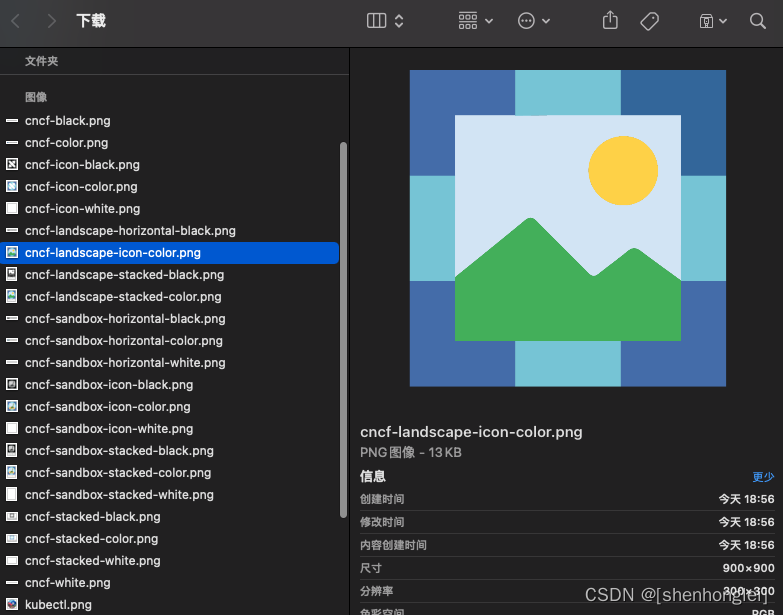Screen dimensions: 783x615
Task: Select cncf-landscape-horizontal-black.png
Action: (x=130, y=231)
